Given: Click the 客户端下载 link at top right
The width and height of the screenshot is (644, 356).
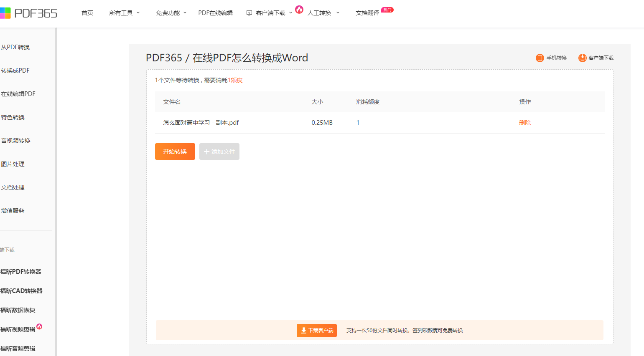Looking at the screenshot, I should coord(601,58).
